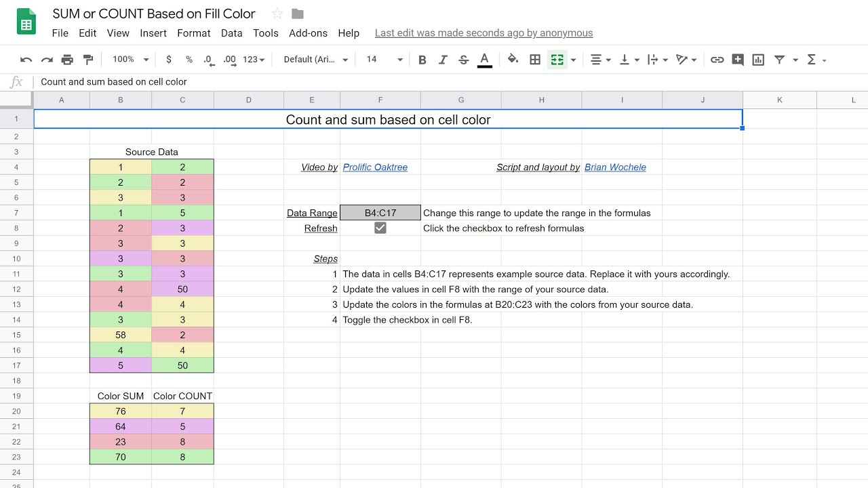Open text wrapping dropdown

coord(658,60)
